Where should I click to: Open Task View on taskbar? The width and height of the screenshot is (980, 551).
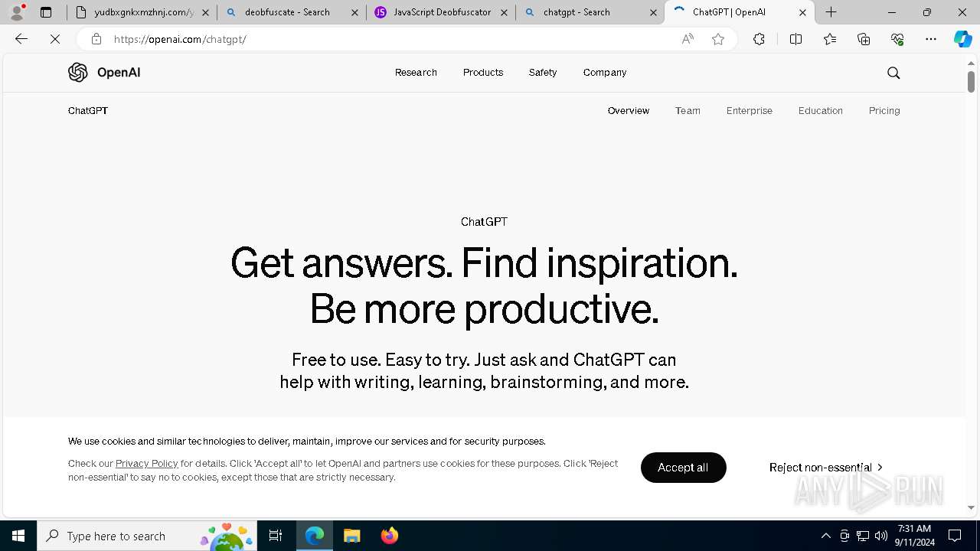(x=276, y=536)
